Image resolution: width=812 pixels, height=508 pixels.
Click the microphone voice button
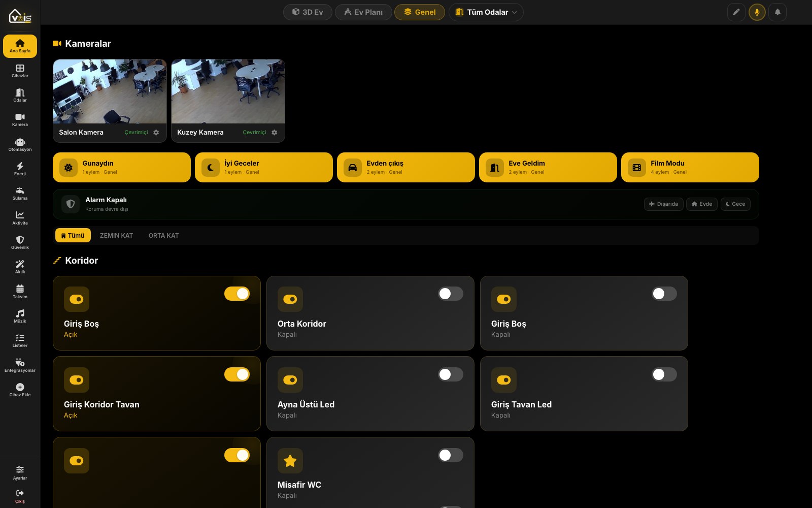click(757, 12)
